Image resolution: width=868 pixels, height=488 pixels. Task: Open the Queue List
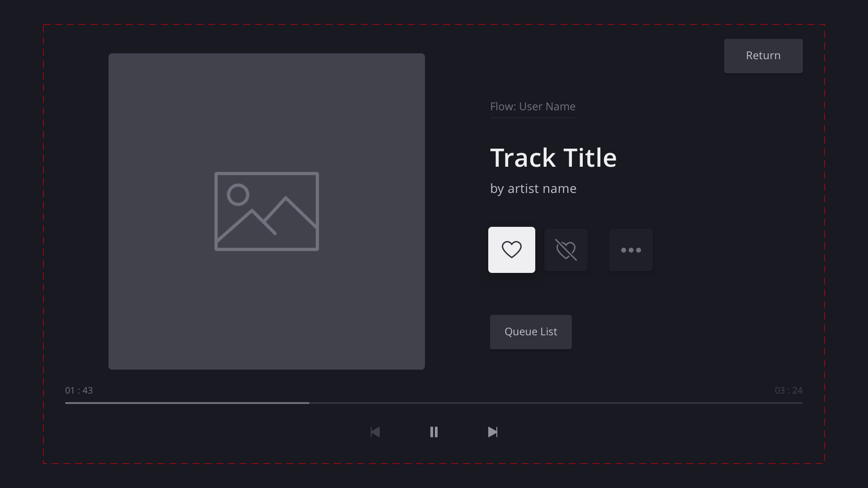(531, 332)
